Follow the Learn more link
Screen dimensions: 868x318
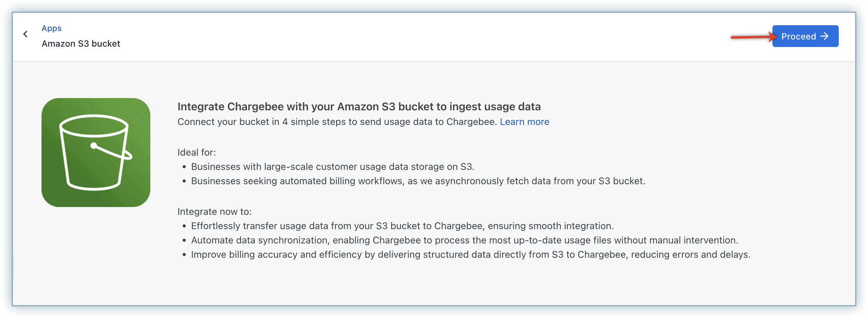tap(524, 122)
